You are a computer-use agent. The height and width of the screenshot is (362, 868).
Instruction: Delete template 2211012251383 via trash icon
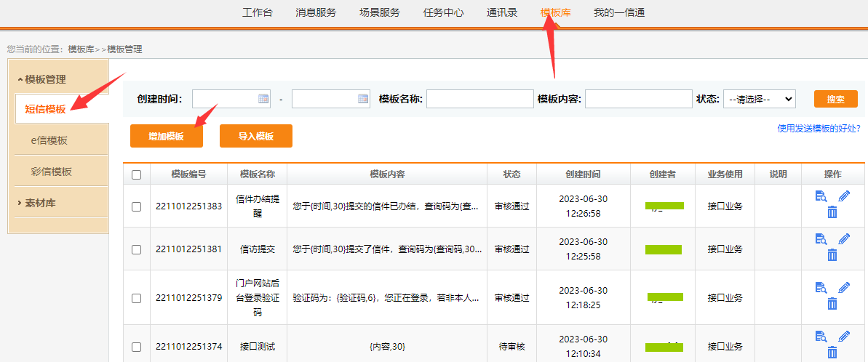coord(832,212)
